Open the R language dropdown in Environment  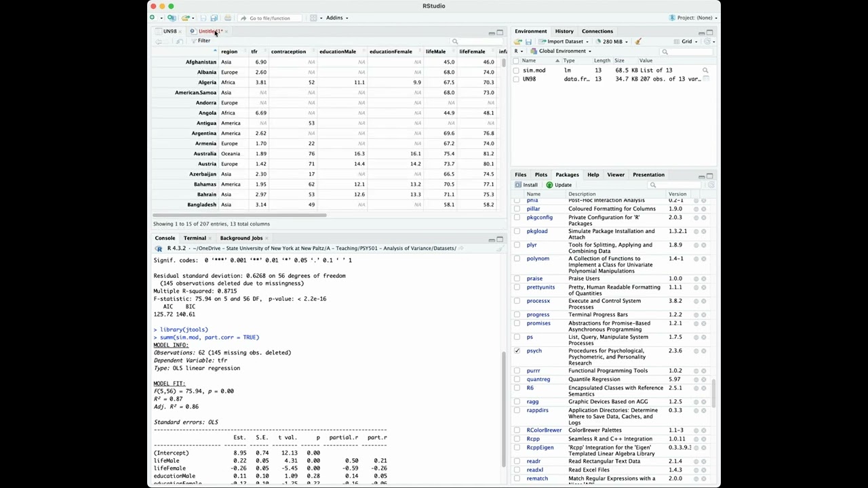pyautogui.click(x=518, y=52)
